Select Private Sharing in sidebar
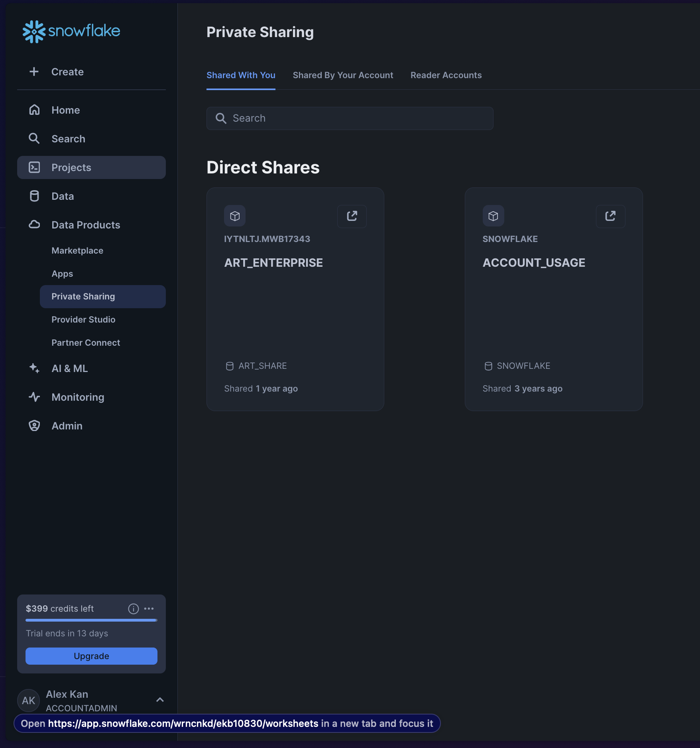 [103, 297]
